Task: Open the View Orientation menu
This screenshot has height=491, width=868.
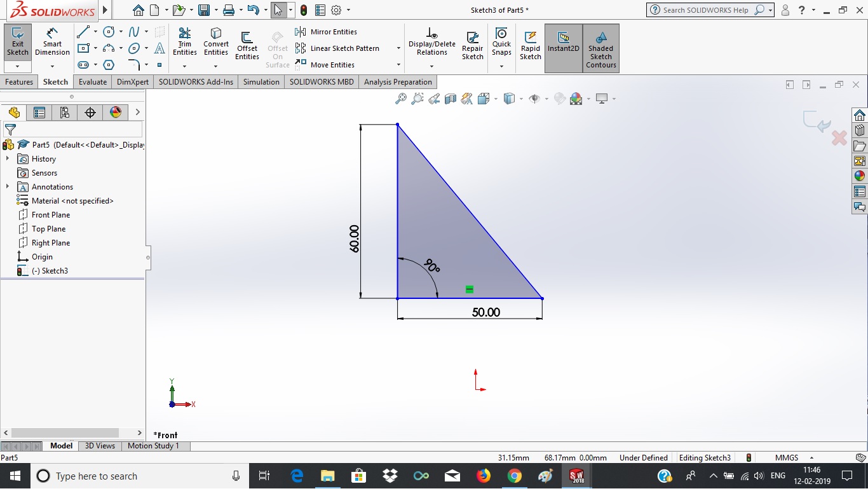Action: click(484, 99)
